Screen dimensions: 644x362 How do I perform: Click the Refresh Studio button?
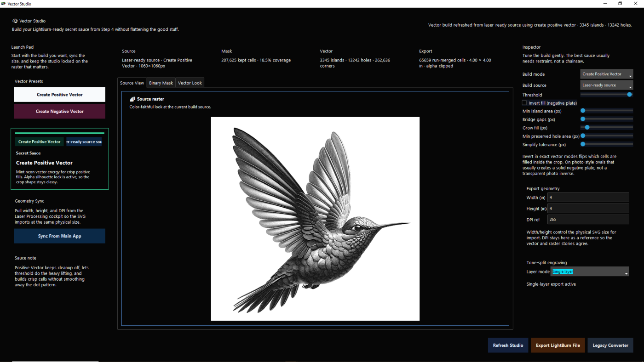pos(508,345)
